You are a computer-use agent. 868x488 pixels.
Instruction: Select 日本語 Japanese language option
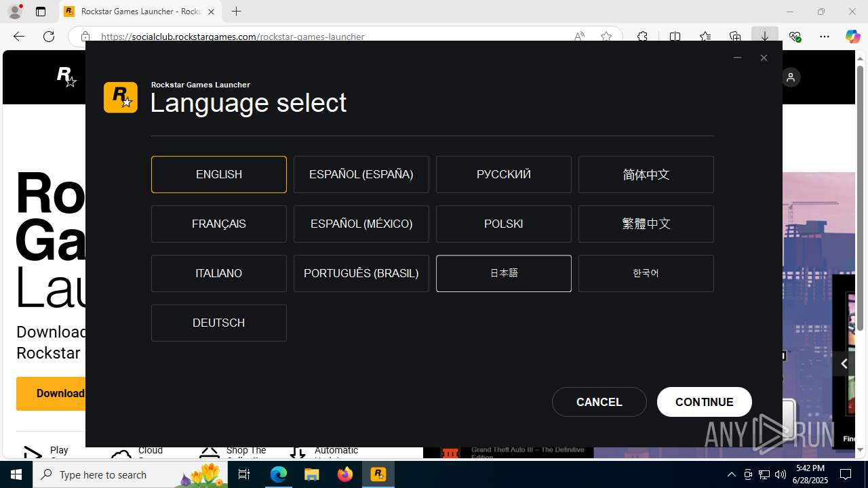pyautogui.click(x=504, y=273)
